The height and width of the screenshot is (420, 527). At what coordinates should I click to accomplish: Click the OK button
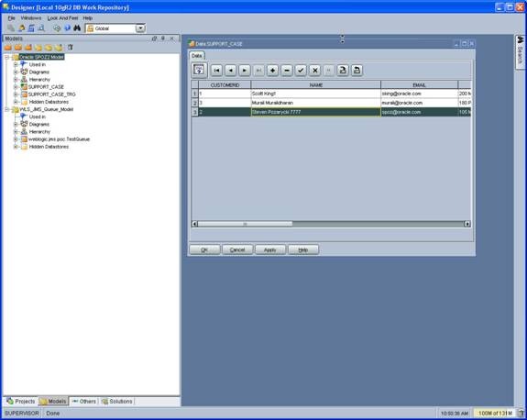pos(204,249)
